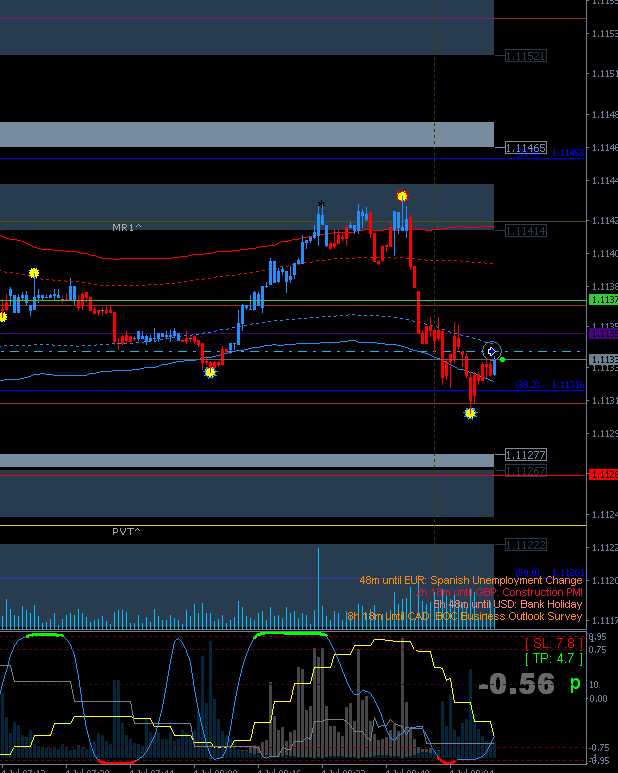
Task: Click the red [ SL: 7.8 ] readout
Action: pos(554,643)
